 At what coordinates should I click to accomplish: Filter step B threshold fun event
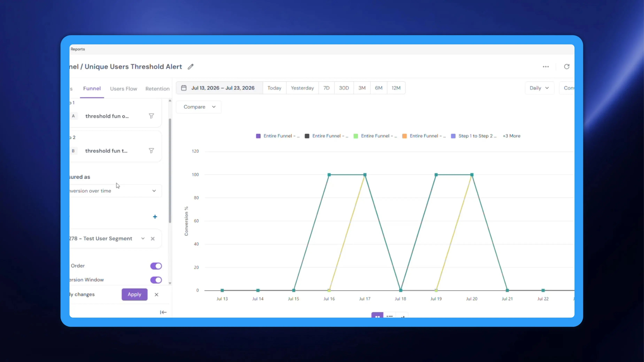point(151,151)
